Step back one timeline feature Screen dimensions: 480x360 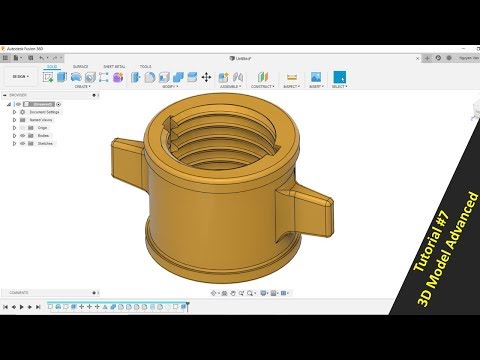[x=14, y=307]
